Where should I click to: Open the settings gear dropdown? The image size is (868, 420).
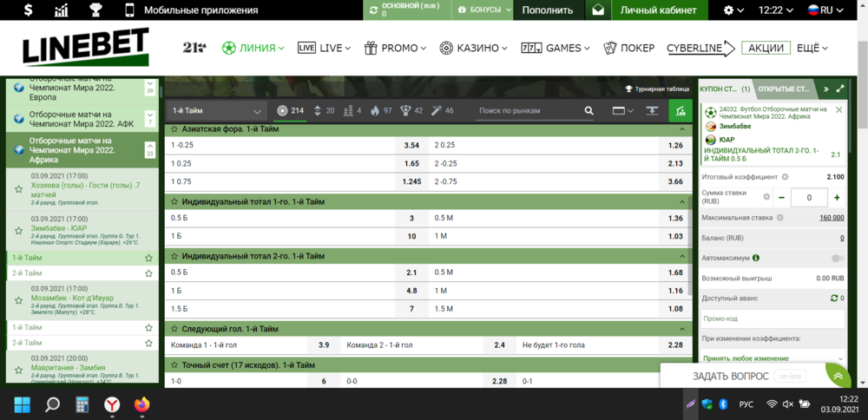click(733, 10)
